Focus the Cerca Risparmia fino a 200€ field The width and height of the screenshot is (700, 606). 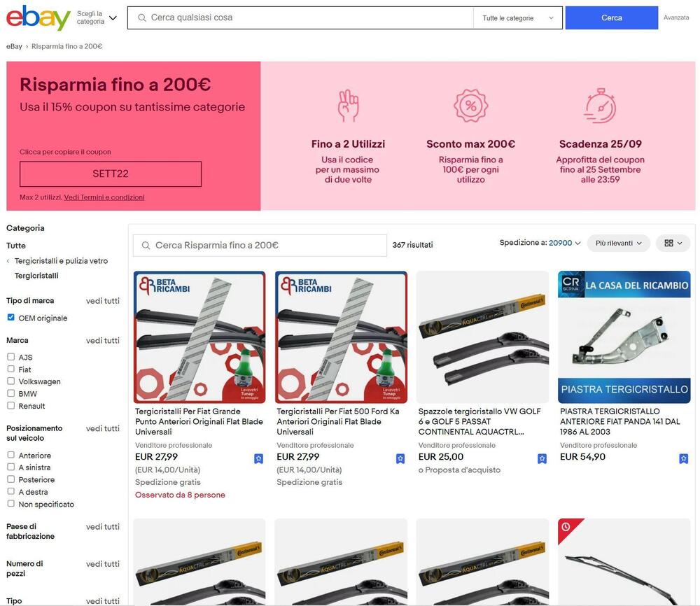tap(260, 246)
